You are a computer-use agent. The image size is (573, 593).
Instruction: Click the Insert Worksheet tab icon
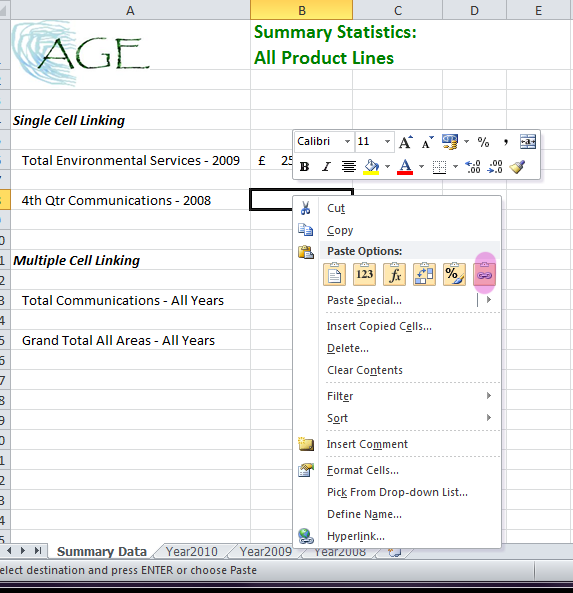(x=394, y=552)
